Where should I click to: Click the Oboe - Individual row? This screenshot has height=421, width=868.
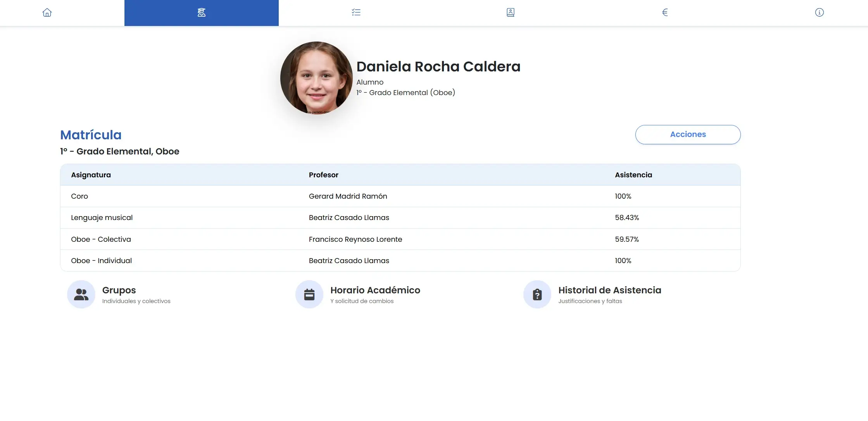101,260
